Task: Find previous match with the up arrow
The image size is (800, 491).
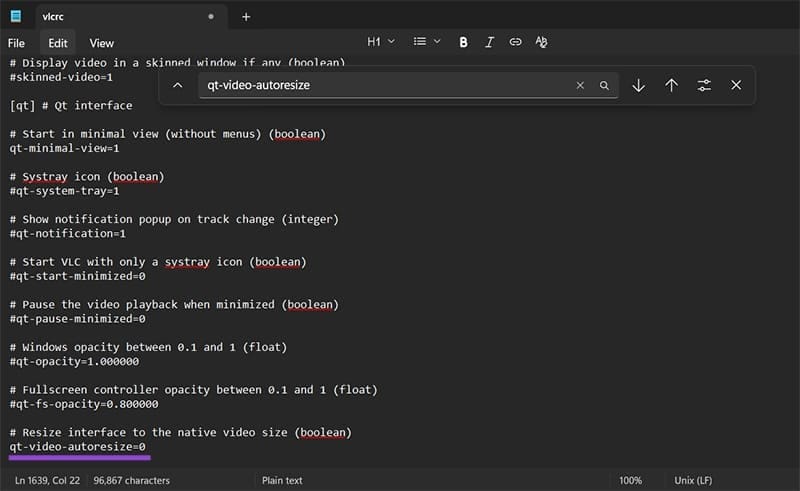Action: click(671, 86)
